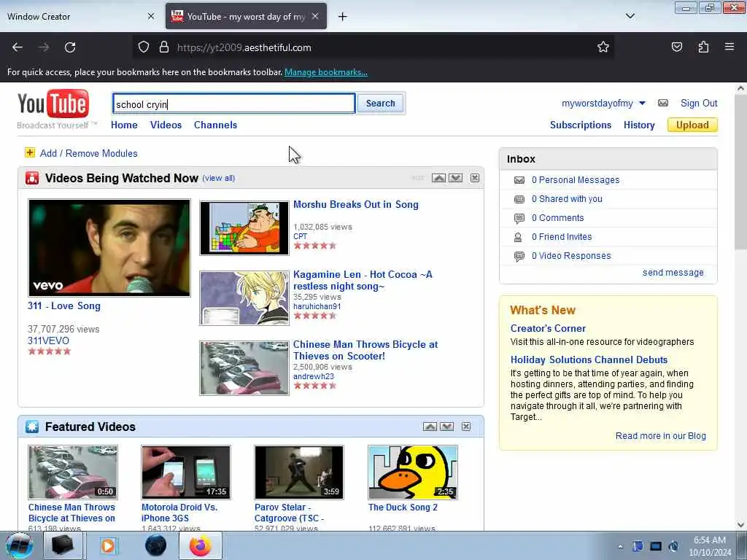Click the page vertical scrollbar thumb
The image size is (747, 560).
click(740, 171)
